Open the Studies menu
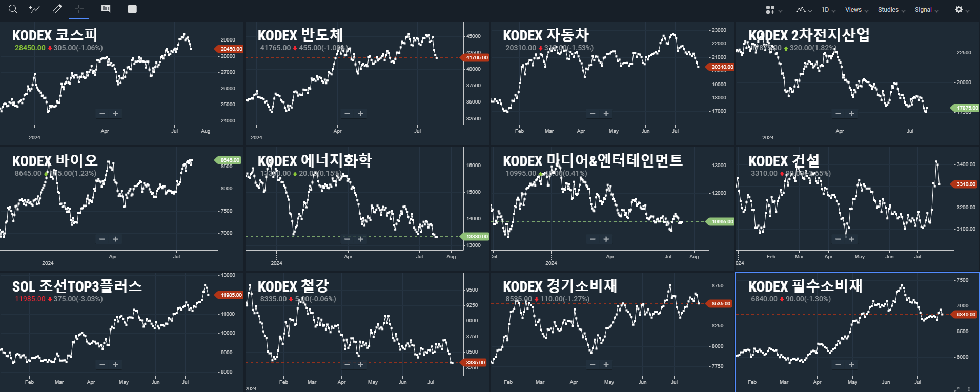The width and height of the screenshot is (980, 392). 891,10
